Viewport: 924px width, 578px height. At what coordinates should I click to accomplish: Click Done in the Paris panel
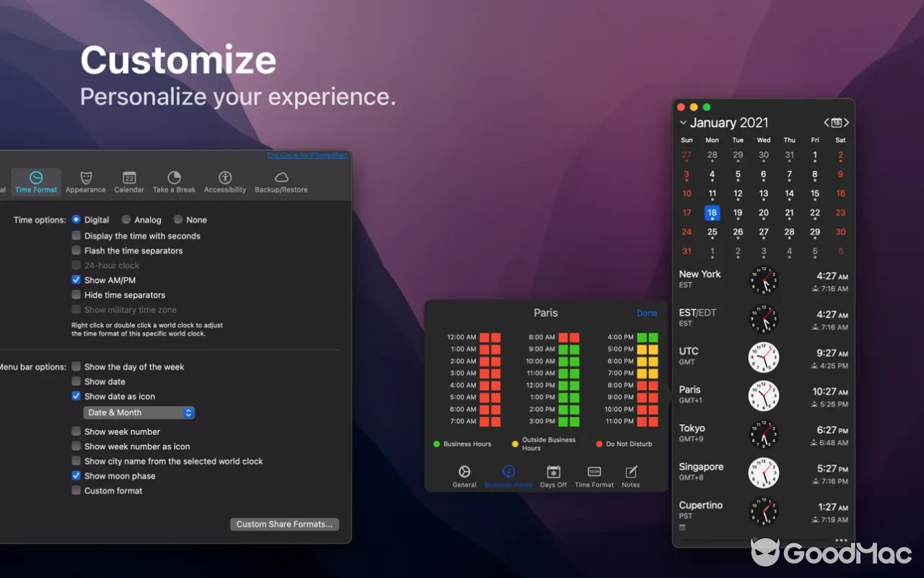point(647,313)
